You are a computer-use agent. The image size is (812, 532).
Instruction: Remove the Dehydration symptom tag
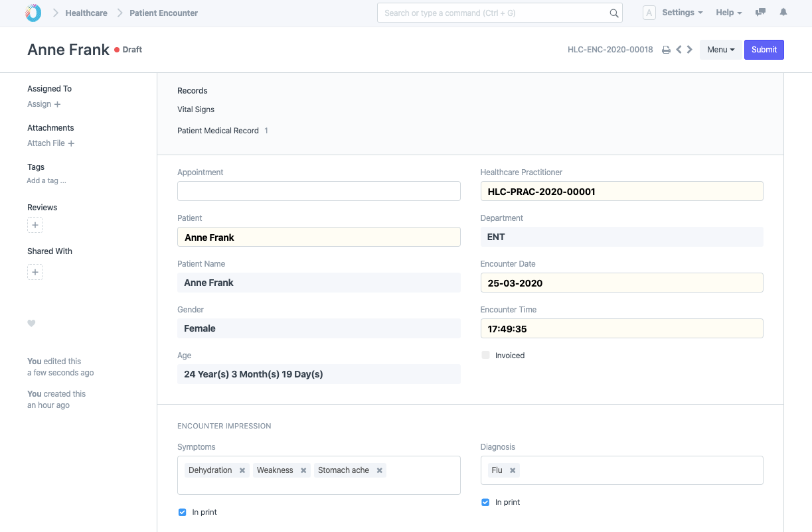(x=242, y=470)
